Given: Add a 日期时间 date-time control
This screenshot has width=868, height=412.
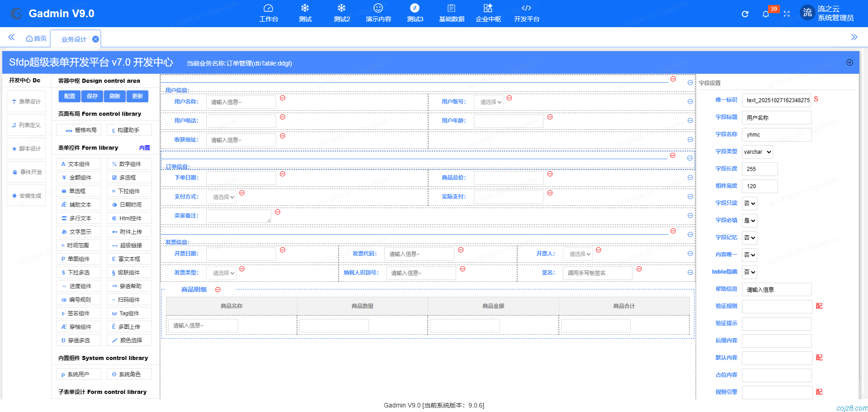Looking at the screenshot, I should (129, 204).
